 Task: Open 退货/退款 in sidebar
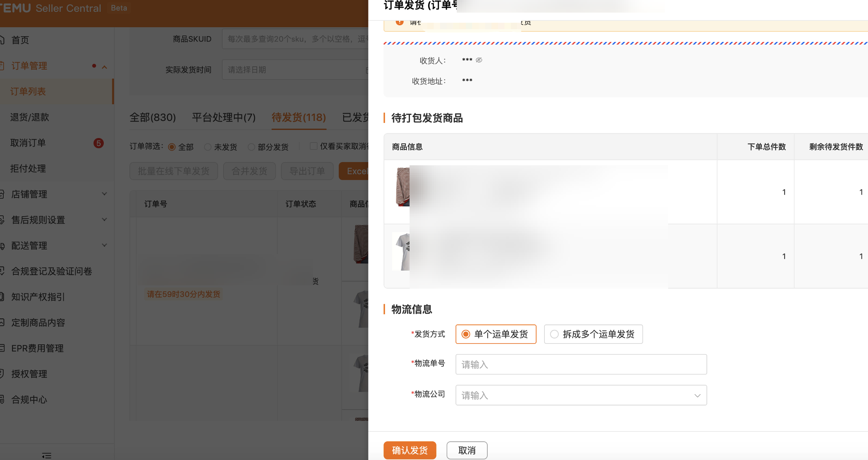[x=30, y=117]
